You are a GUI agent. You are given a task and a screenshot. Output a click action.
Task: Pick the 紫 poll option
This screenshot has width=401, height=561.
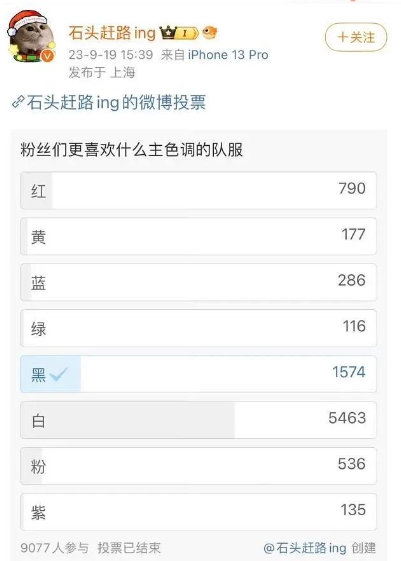(x=198, y=512)
